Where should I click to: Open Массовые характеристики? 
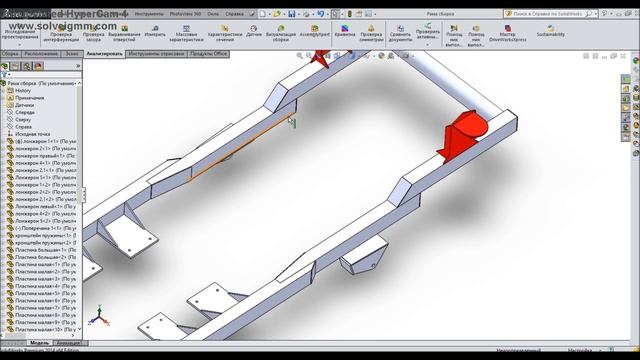[x=186, y=34]
